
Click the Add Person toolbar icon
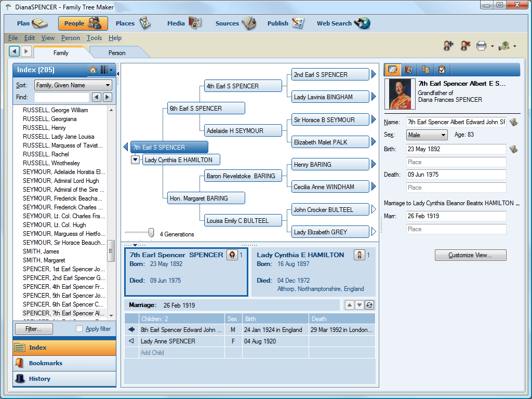pyautogui.click(x=447, y=46)
